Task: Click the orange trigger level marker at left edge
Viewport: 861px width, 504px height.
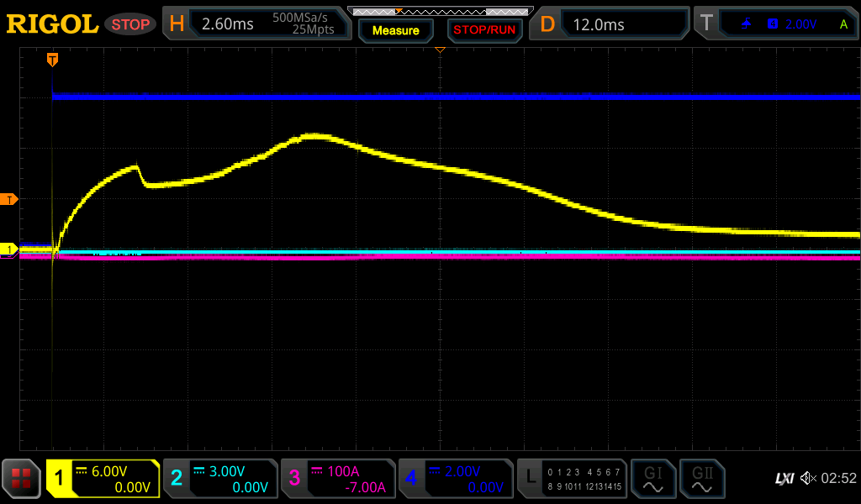Action: (x=9, y=199)
